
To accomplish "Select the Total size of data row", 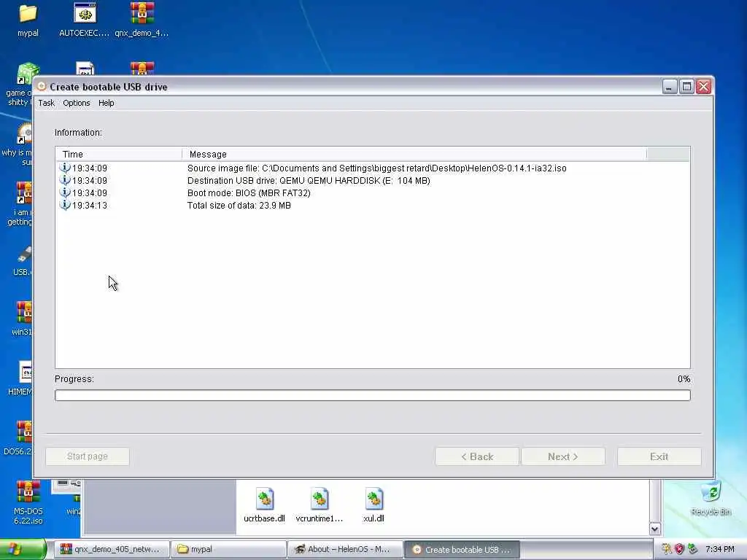I will coord(373,205).
